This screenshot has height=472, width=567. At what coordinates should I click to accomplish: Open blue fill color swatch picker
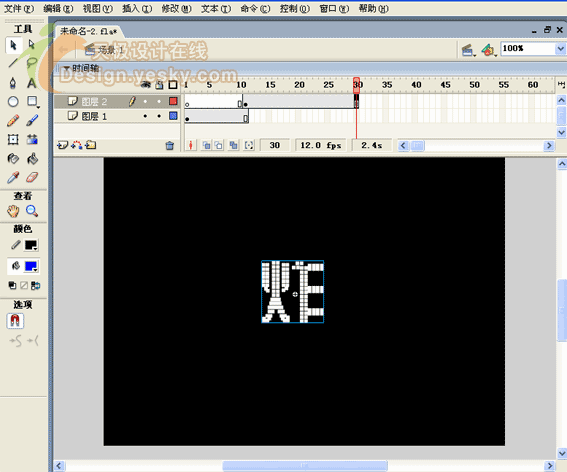pyautogui.click(x=31, y=267)
